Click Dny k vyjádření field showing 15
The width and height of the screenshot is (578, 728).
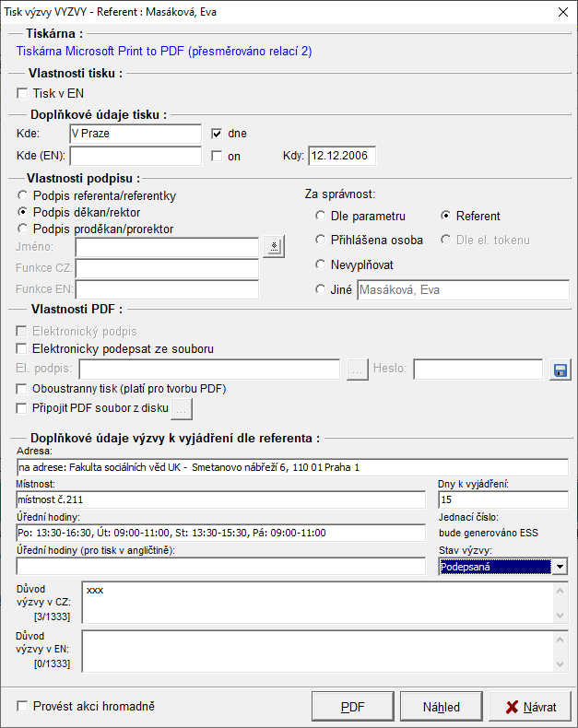[503, 500]
